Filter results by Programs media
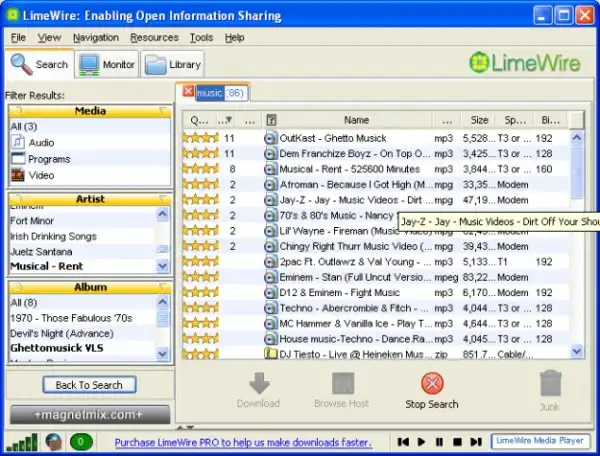 tap(48, 159)
